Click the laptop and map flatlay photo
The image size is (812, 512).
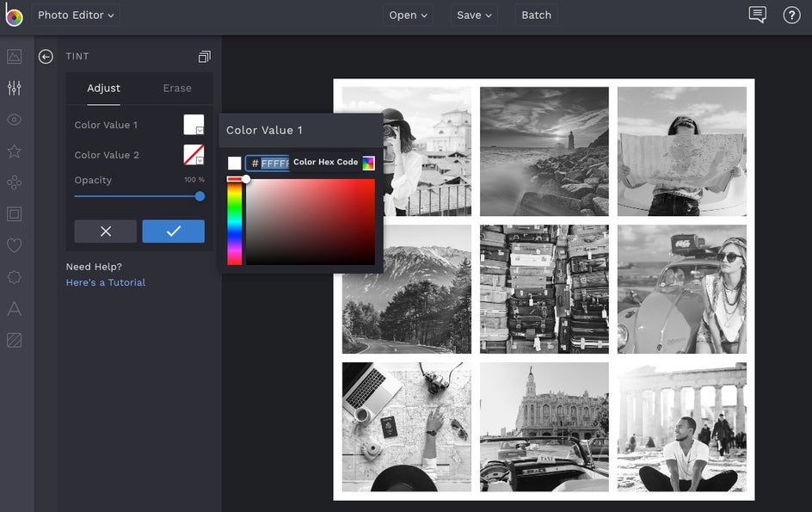(407, 427)
